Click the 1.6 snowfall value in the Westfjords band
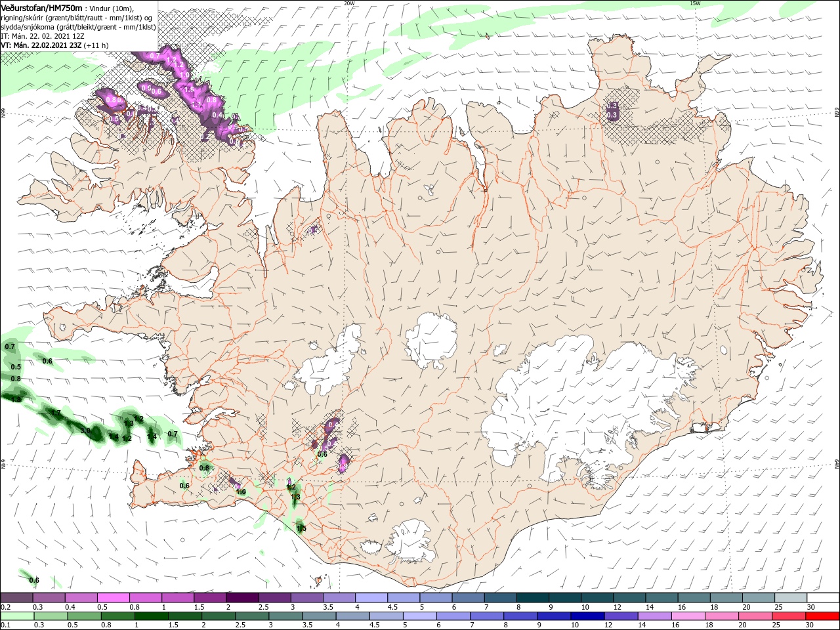Viewport: 840px width, 630px height. coord(189,89)
